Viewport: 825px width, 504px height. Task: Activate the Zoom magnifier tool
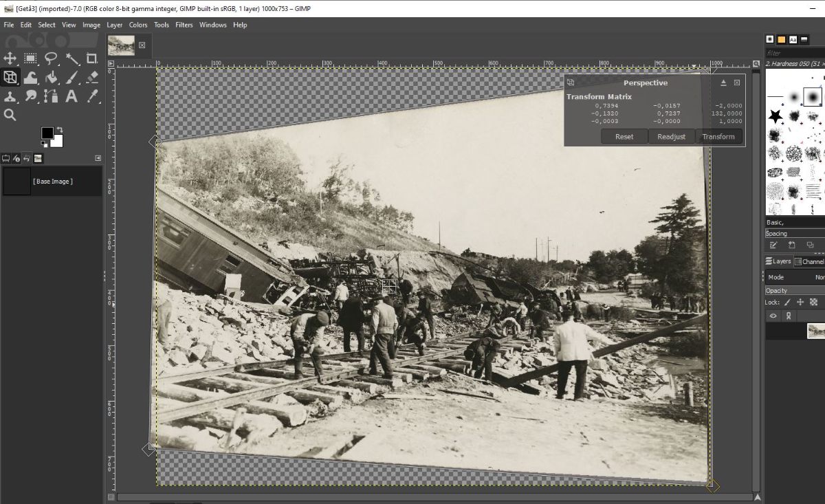[x=10, y=115]
